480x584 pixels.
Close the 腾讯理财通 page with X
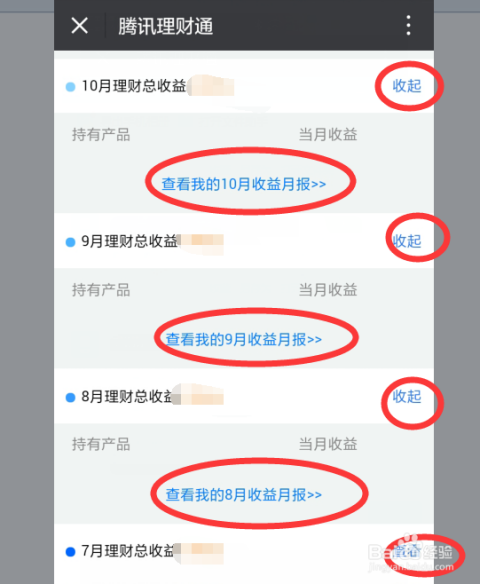click(79, 26)
